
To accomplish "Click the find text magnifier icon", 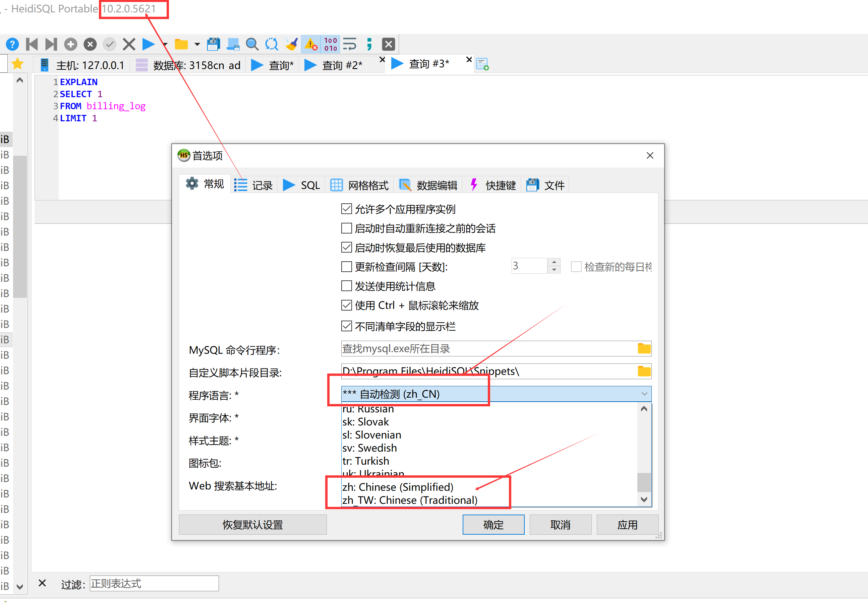I will coord(252,44).
